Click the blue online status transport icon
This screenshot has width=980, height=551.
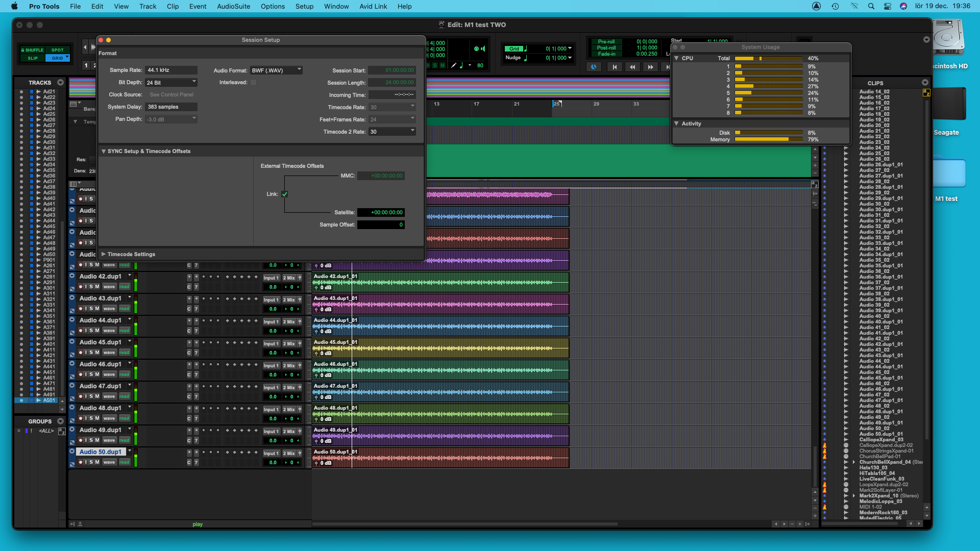pyautogui.click(x=594, y=67)
